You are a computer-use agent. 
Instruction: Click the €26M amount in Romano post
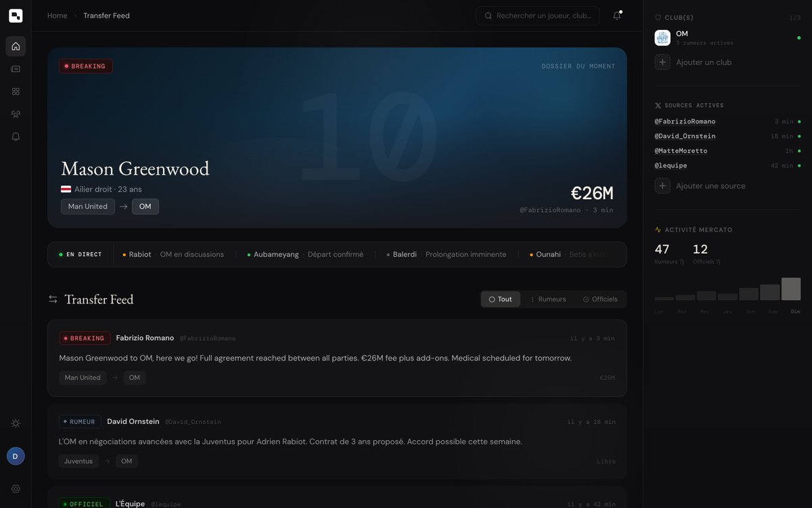click(x=607, y=378)
